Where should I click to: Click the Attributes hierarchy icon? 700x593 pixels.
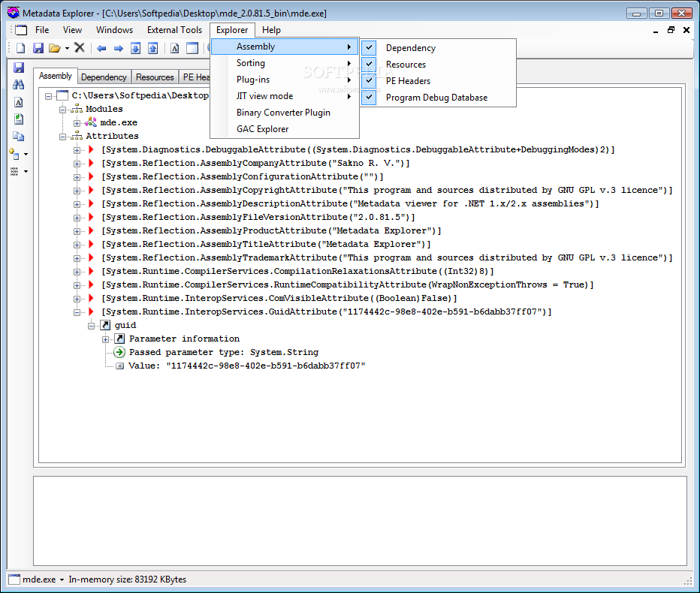pyautogui.click(x=77, y=136)
